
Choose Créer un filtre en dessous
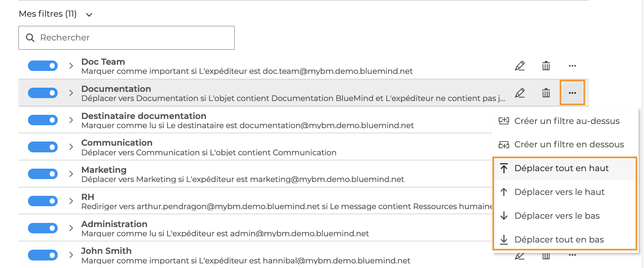click(569, 144)
